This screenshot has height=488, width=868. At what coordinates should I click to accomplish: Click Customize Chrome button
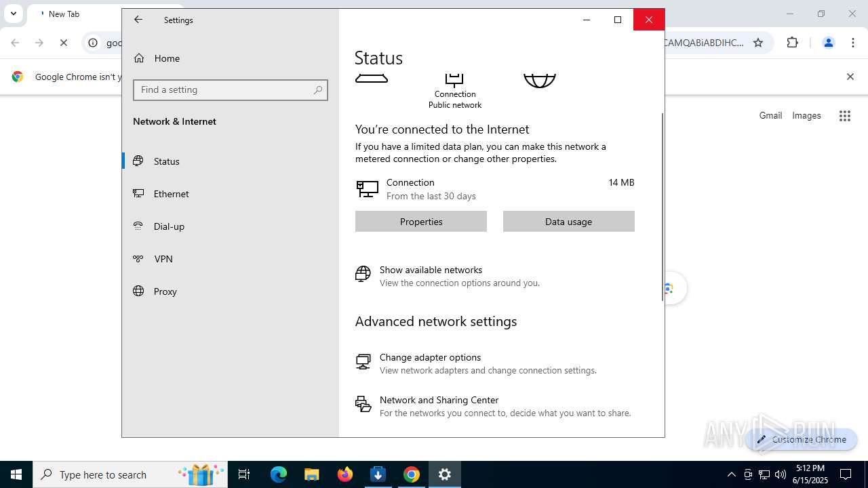[x=802, y=439]
